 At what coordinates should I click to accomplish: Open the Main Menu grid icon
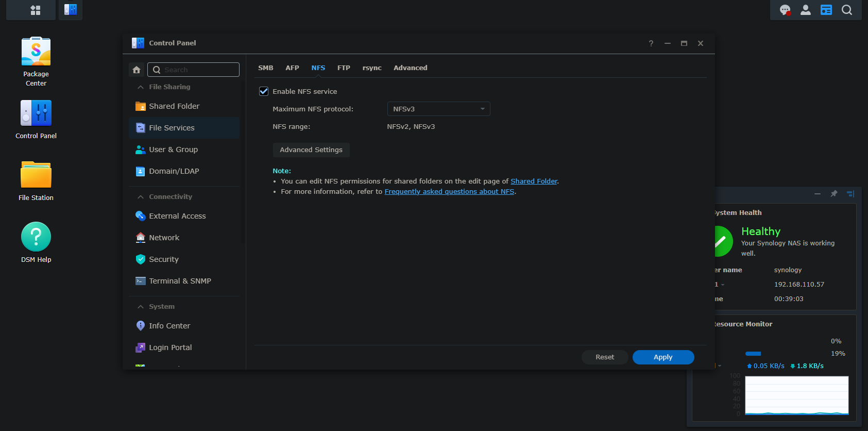(x=36, y=10)
